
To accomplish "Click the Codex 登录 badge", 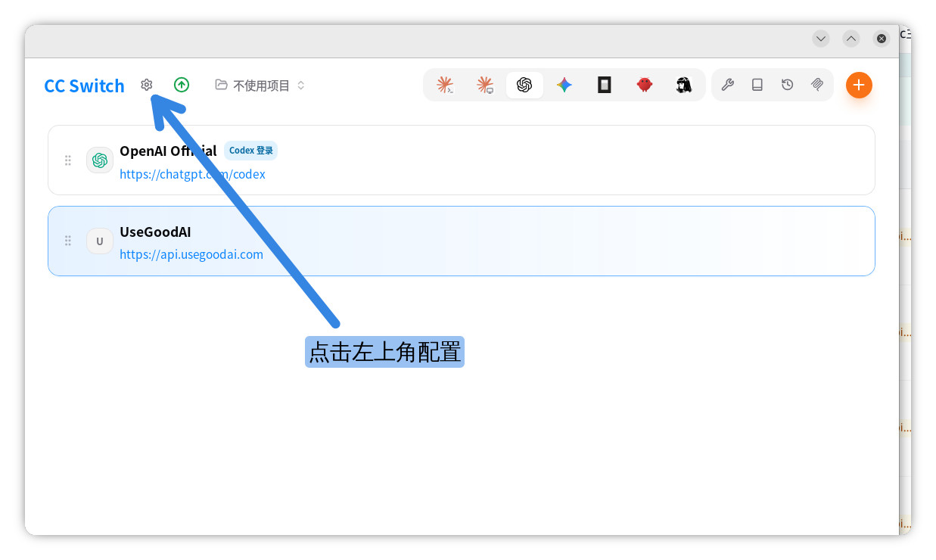I will pyautogui.click(x=250, y=151).
